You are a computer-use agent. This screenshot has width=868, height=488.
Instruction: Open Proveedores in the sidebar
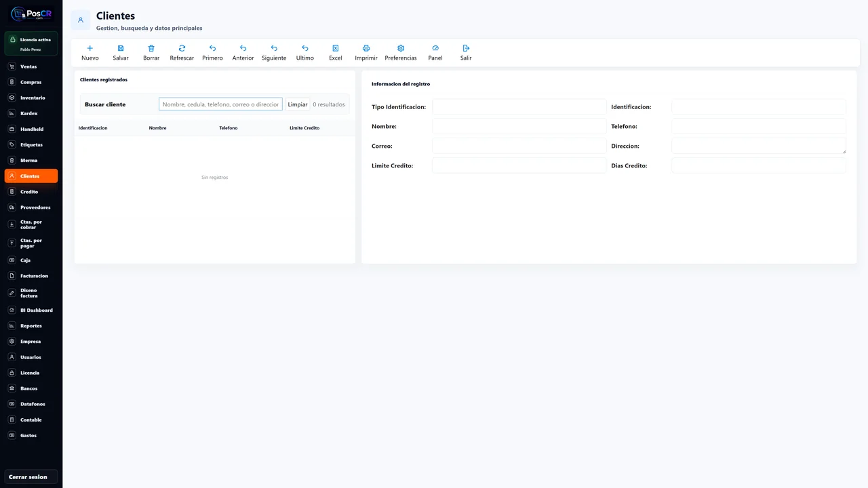[31, 207]
